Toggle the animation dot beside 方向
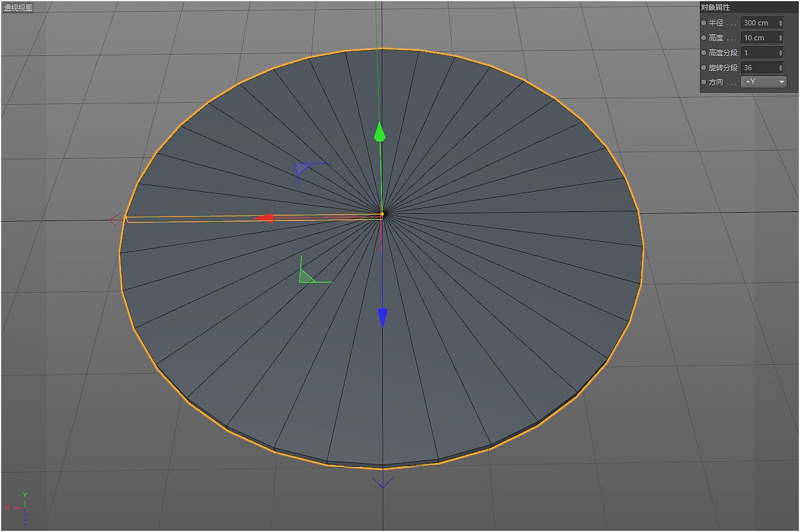This screenshot has height=532, width=800. coord(704,83)
